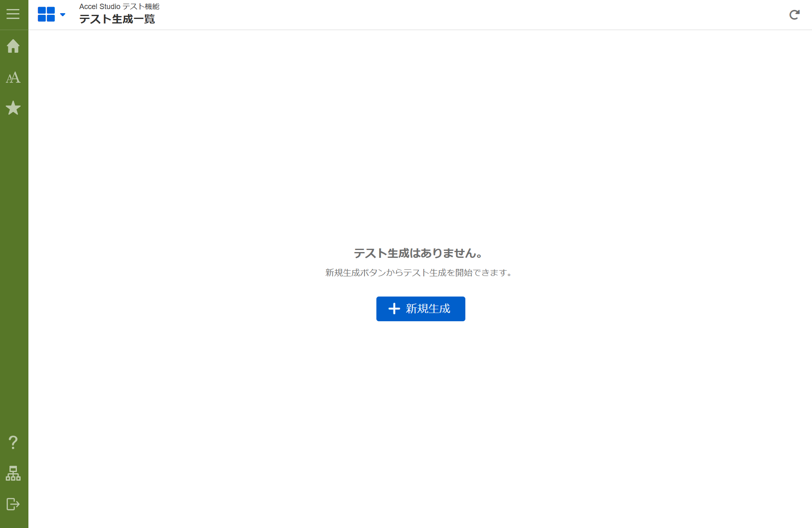The image size is (812, 528).
Task: Go to Home via house icon
Action: click(13, 46)
